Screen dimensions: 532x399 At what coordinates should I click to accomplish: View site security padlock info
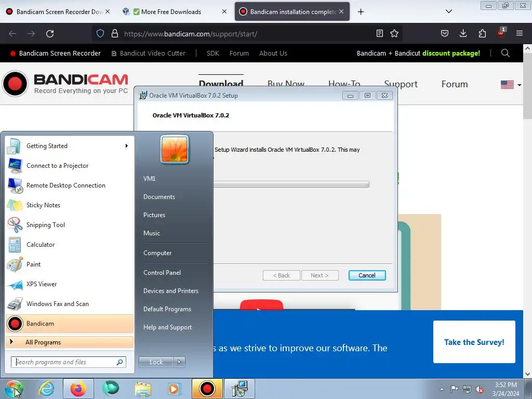click(x=115, y=34)
